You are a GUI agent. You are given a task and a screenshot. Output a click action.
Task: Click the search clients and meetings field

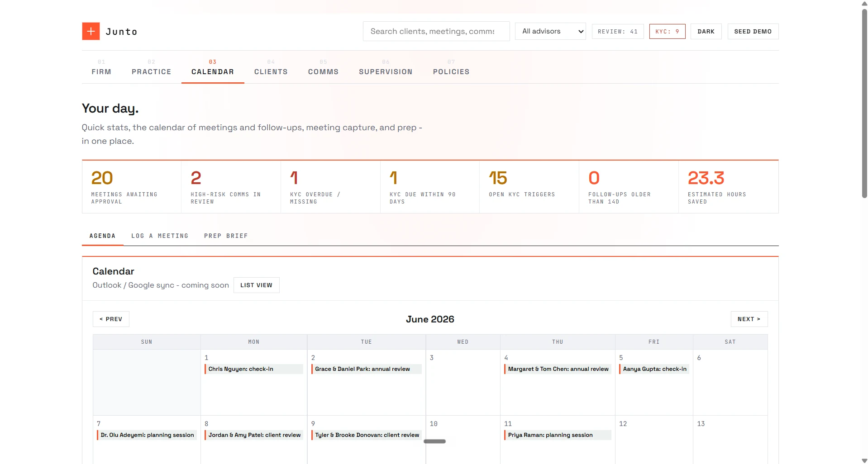[436, 31]
